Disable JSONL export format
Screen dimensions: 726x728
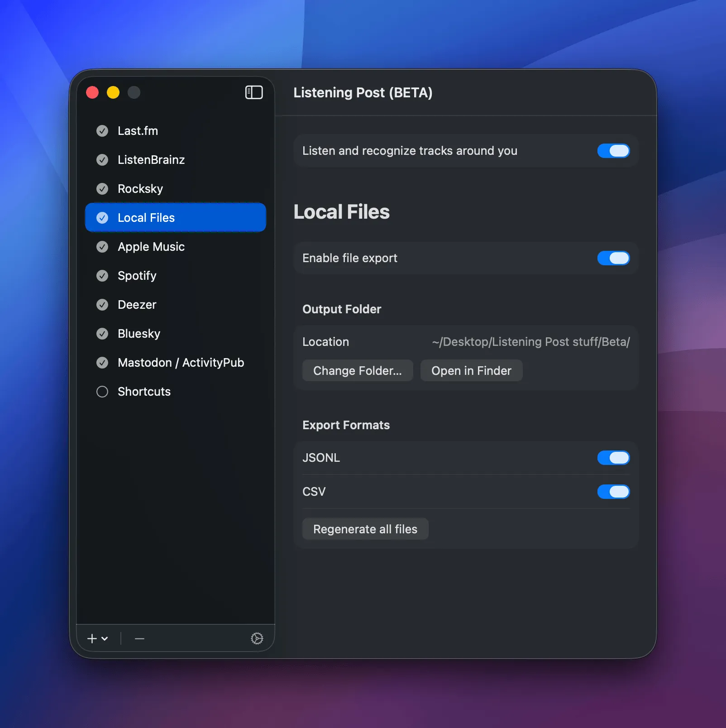point(613,458)
